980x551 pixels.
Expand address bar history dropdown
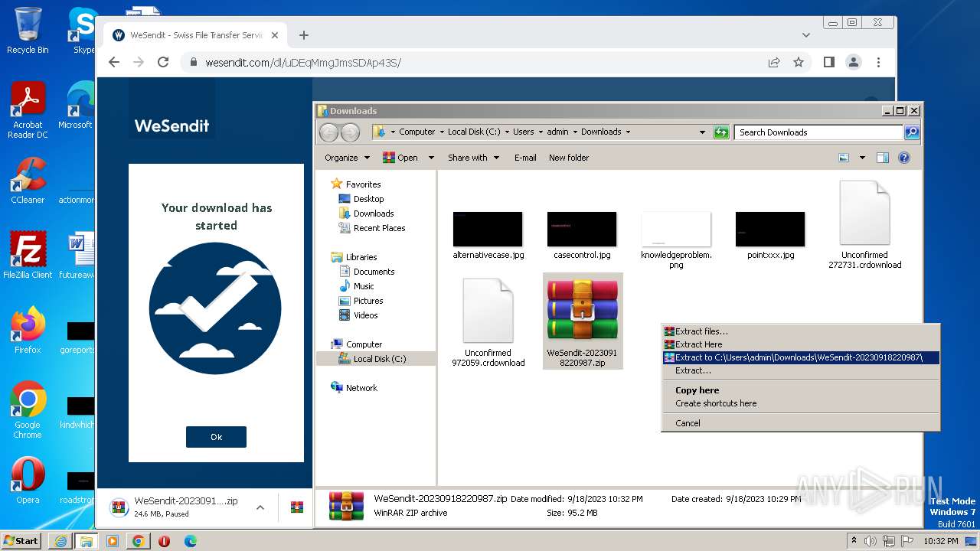tap(702, 132)
